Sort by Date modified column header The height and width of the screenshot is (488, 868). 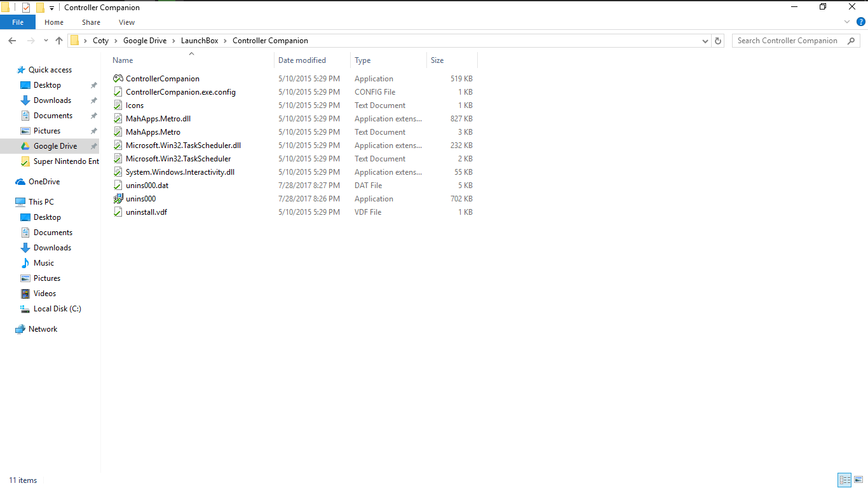[302, 60]
